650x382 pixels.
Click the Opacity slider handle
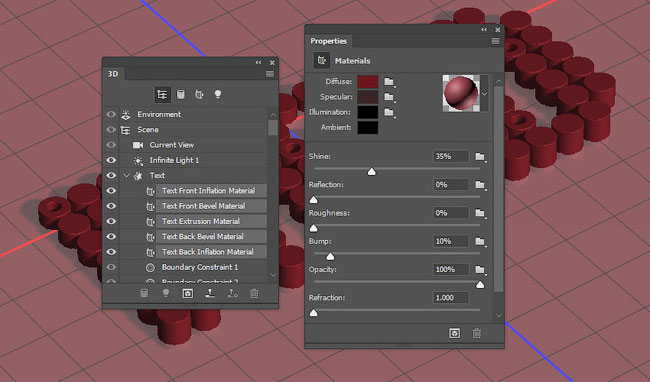[480, 285]
